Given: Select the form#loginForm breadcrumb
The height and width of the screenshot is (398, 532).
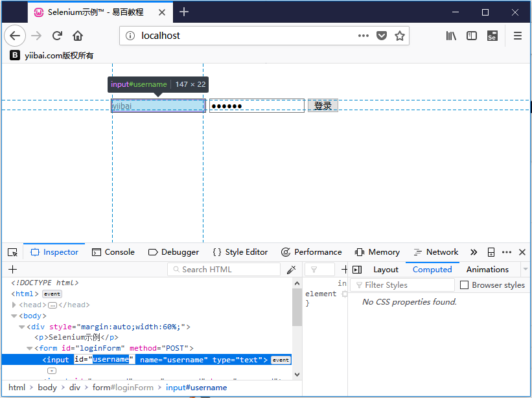Looking at the screenshot, I should click(x=123, y=388).
